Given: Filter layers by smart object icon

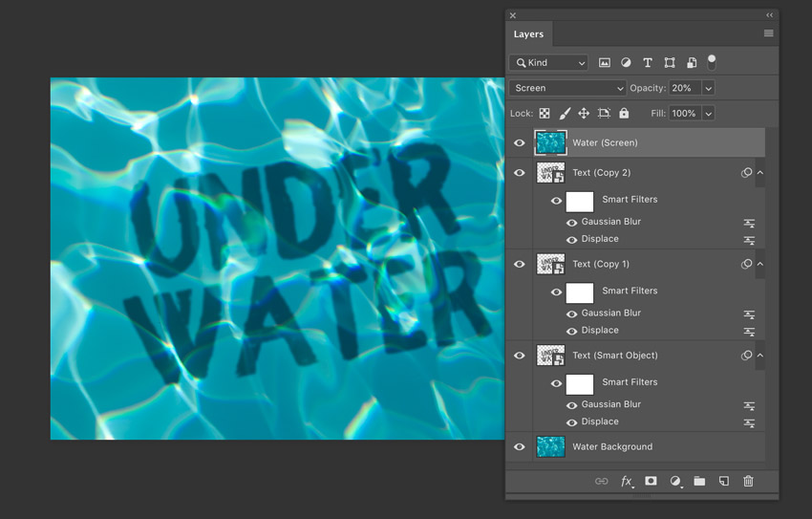Looking at the screenshot, I should 692,63.
